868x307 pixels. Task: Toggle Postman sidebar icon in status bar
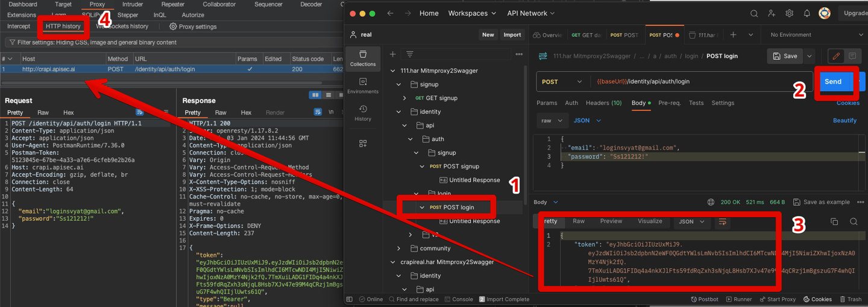[x=350, y=299]
